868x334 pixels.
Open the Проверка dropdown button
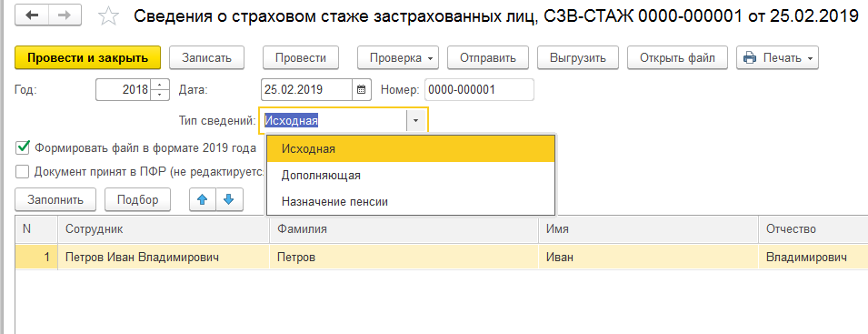coord(398,58)
